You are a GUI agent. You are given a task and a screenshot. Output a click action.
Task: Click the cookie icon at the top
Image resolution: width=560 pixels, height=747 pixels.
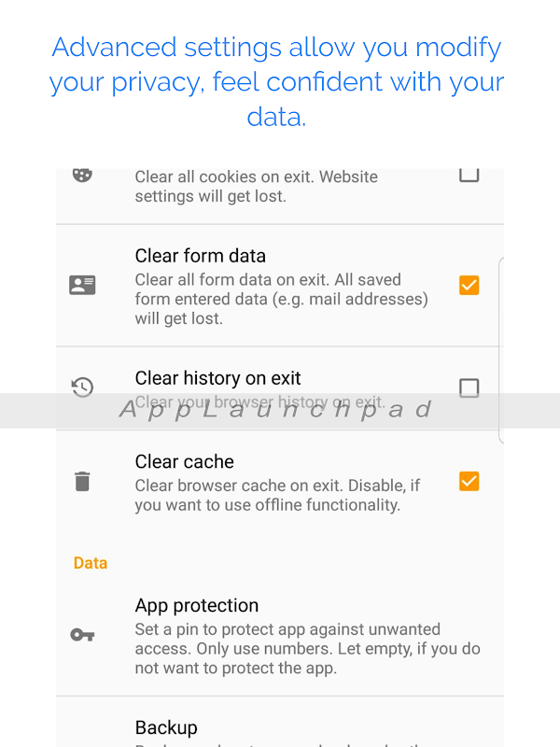82,175
